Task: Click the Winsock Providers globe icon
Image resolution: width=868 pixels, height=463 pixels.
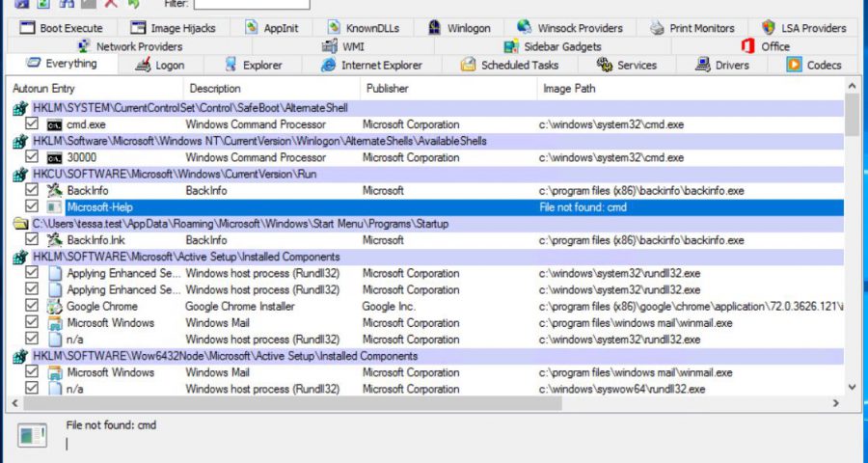Action: click(x=525, y=27)
